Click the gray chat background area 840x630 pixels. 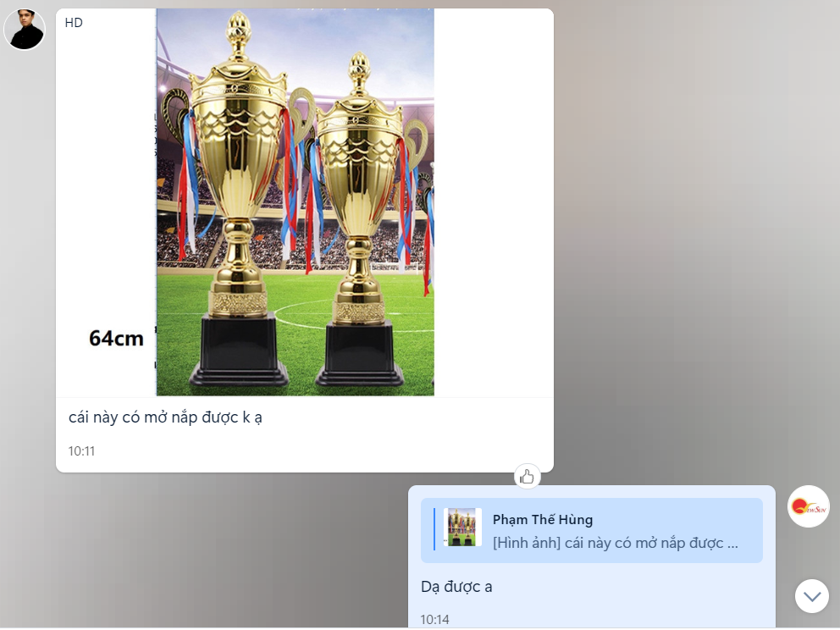pos(696,241)
